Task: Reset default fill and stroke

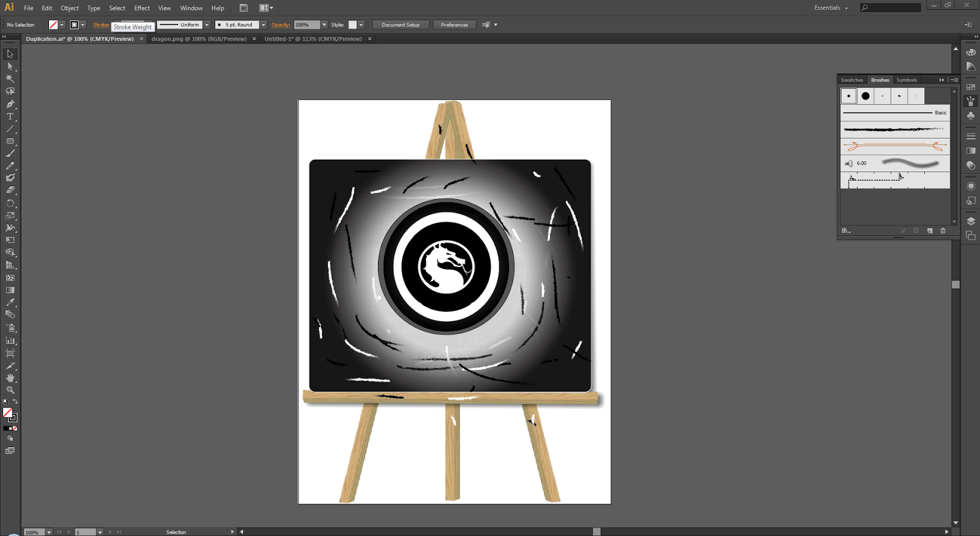Action: (6, 402)
